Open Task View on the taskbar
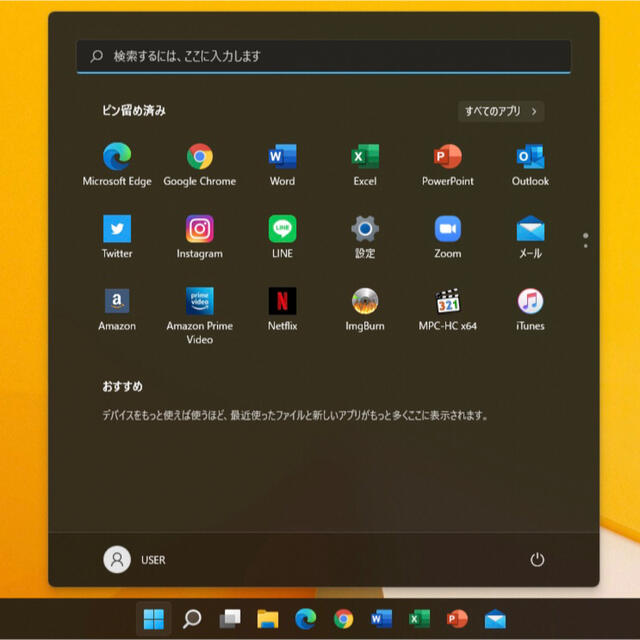The height and width of the screenshot is (640, 640). coord(230,619)
